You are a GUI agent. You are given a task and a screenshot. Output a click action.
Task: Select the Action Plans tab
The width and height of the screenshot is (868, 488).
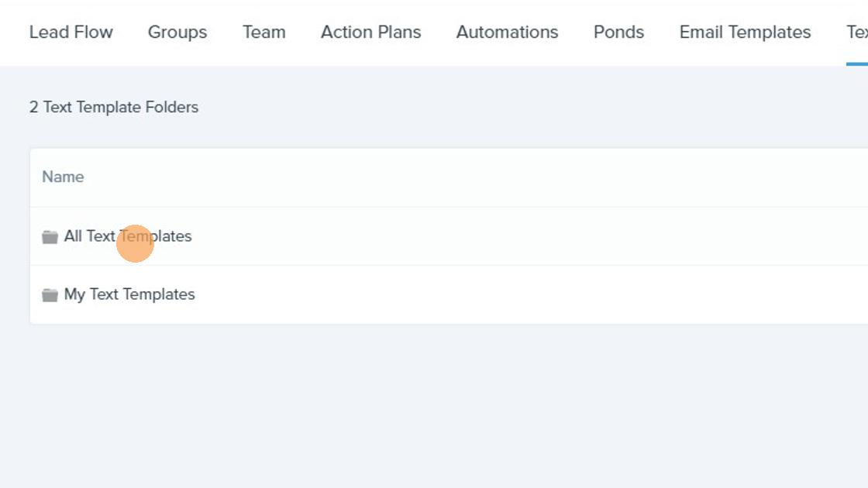tap(371, 32)
